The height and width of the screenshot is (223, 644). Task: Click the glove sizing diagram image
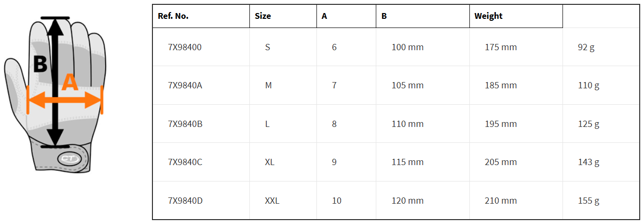(55, 97)
